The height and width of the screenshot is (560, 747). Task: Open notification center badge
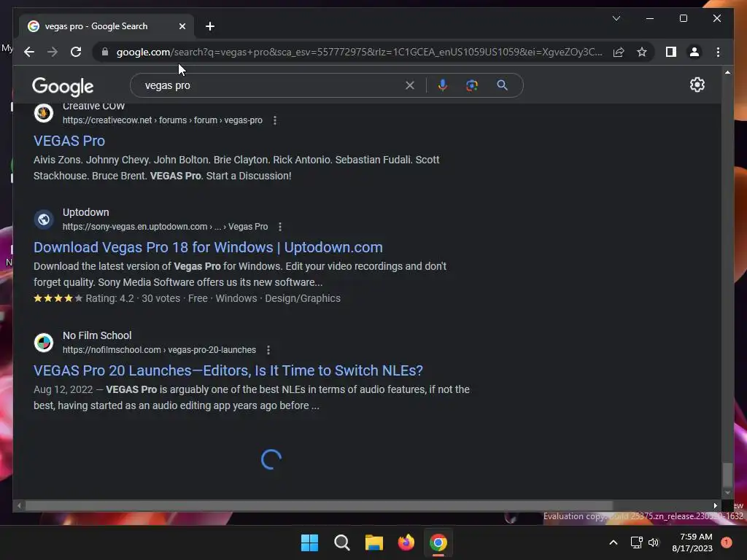coord(727,542)
